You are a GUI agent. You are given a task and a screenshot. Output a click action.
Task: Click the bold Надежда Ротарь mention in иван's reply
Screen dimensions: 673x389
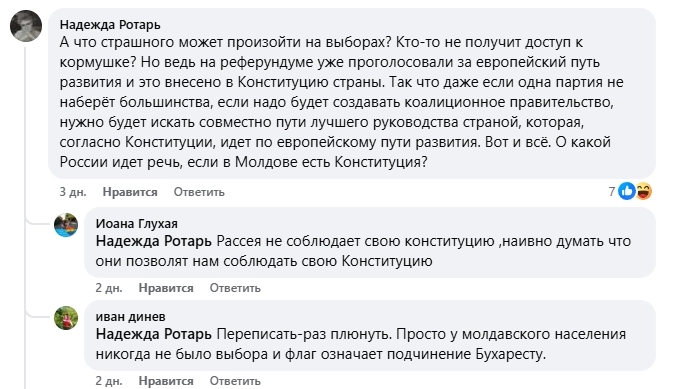154,334
